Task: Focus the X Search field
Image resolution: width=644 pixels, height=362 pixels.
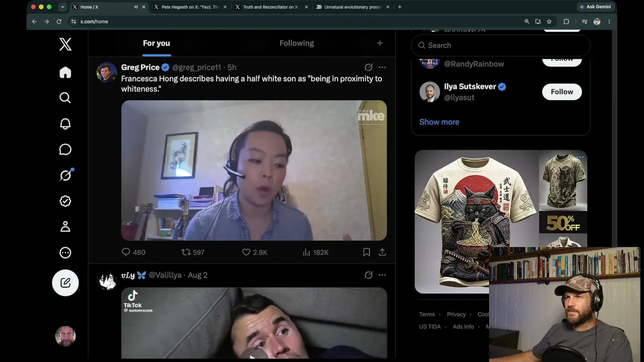Action: click(x=501, y=45)
